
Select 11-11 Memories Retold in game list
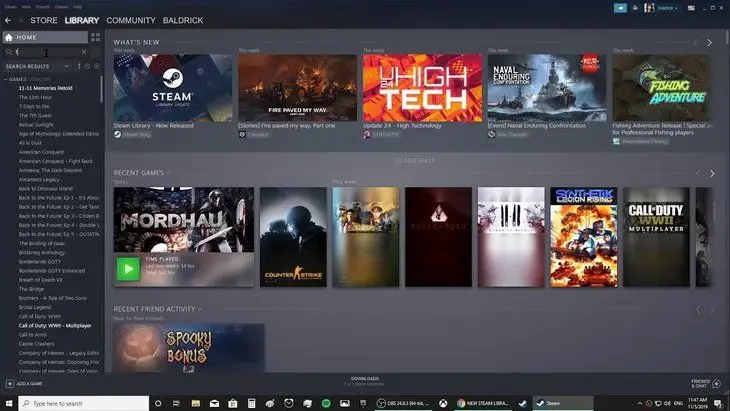click(46, 88)
